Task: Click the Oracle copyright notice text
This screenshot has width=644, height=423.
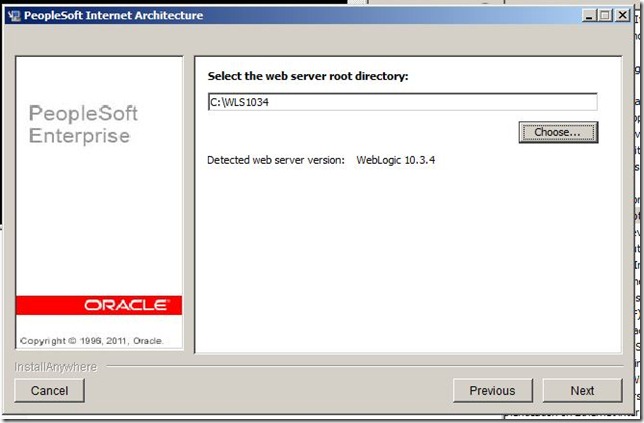Action: point(92,341)
